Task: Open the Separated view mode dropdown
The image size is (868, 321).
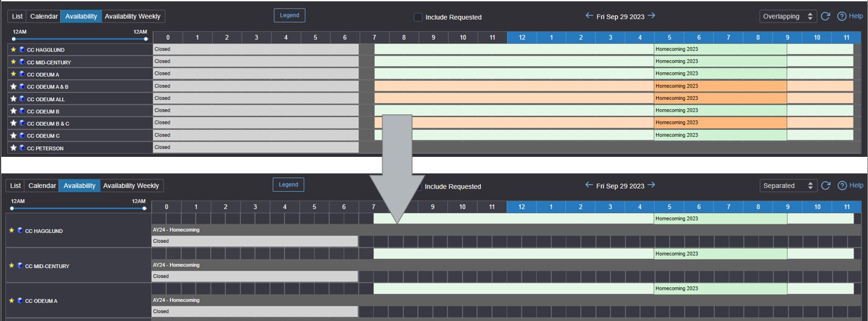Action: [788, 186]
